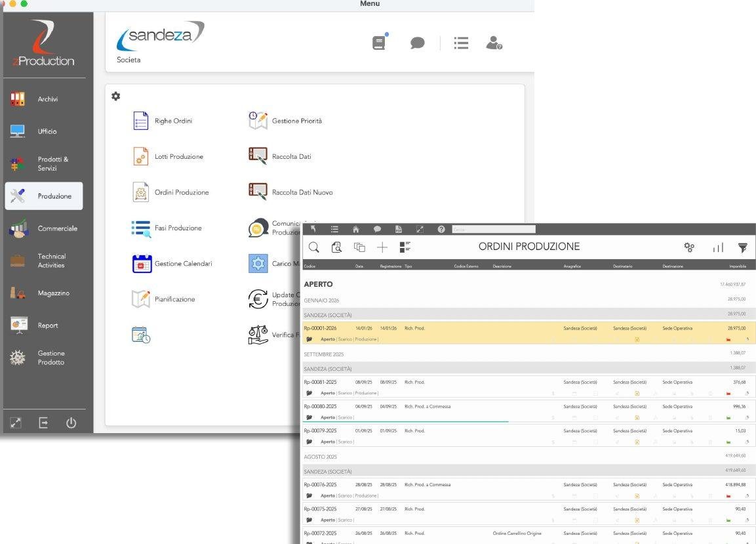Select order Rp-00079-2025
756x544 pixels.
[529, 436]
